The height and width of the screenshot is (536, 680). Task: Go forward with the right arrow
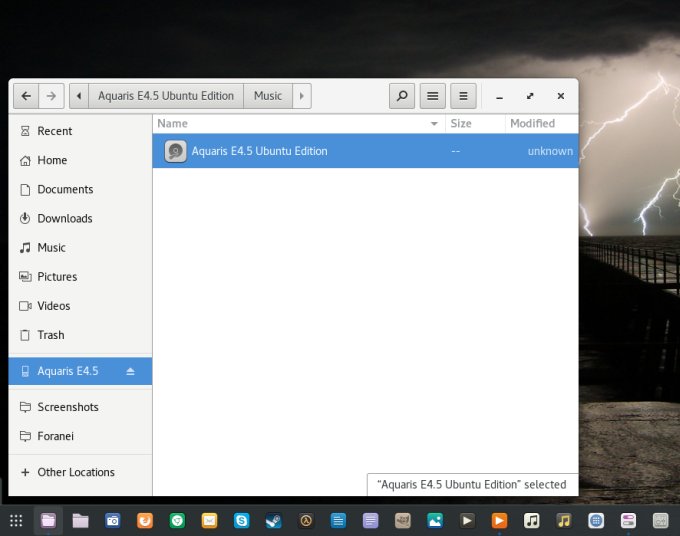pos(51,96)
